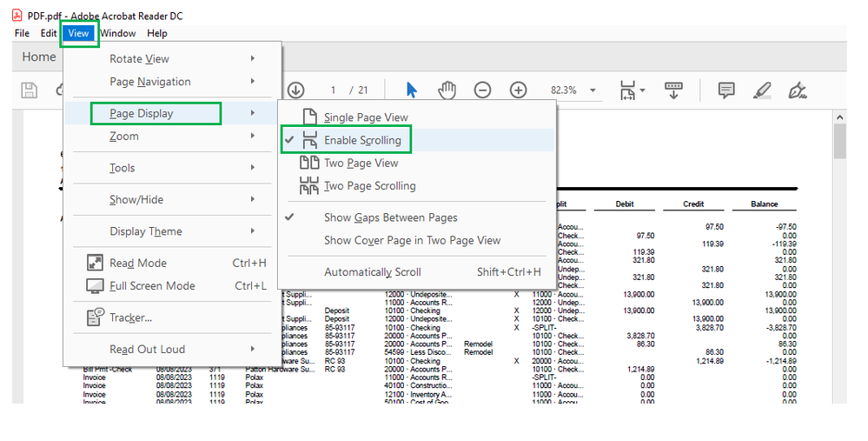Toggle Show Gaps Between Pages

coord(390,217)
